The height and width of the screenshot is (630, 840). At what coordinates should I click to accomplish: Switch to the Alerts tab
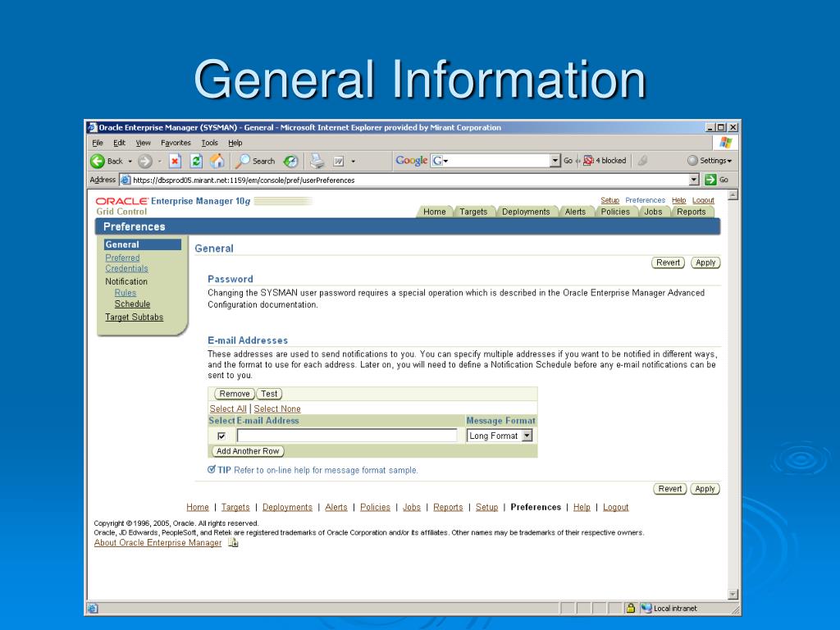pyautogui.click(x=575, y=212)
